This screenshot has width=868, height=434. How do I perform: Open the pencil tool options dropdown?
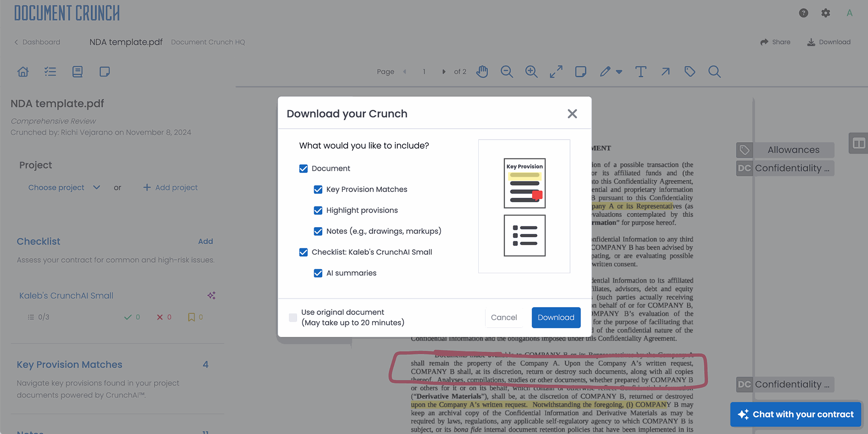coord(619,72)
